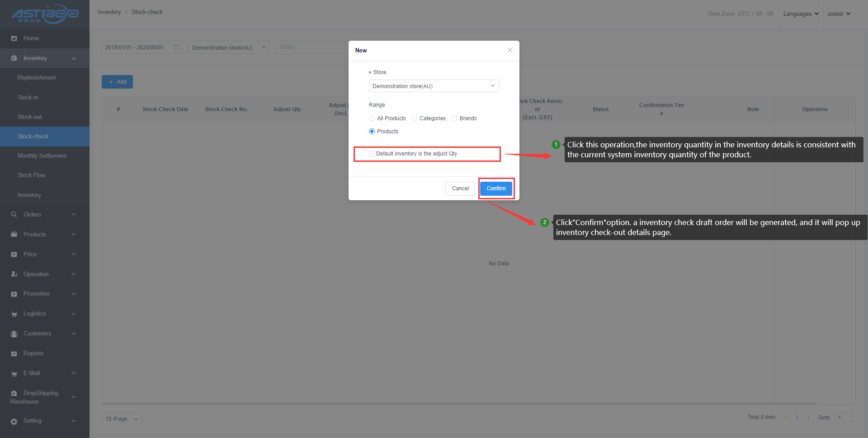Click the Goto page number field
The image size is (868, 438).
[843, 418]
